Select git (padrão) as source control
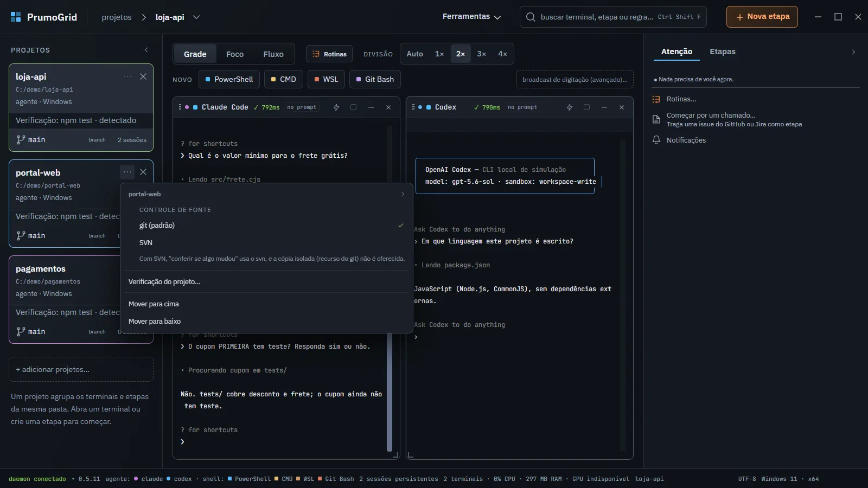 point(266,226)
